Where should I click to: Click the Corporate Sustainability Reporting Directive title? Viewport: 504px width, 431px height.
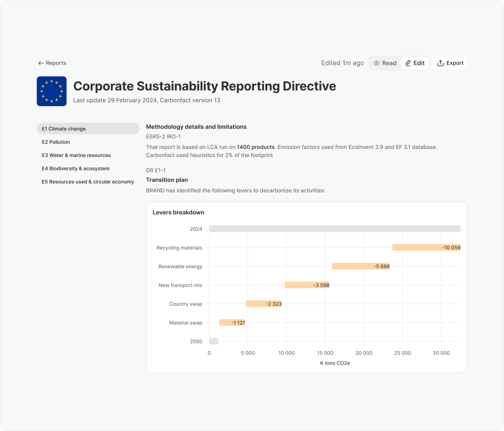point(204,86)
